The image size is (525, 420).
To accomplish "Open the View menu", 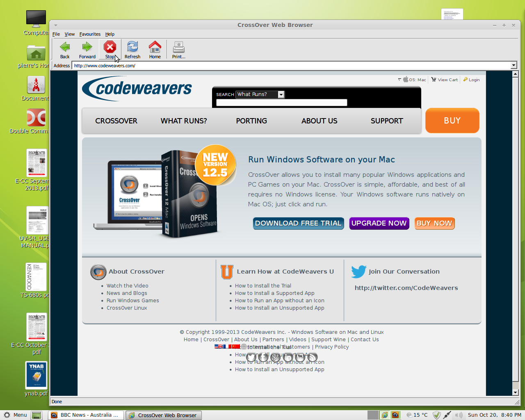I will [70, 34].
